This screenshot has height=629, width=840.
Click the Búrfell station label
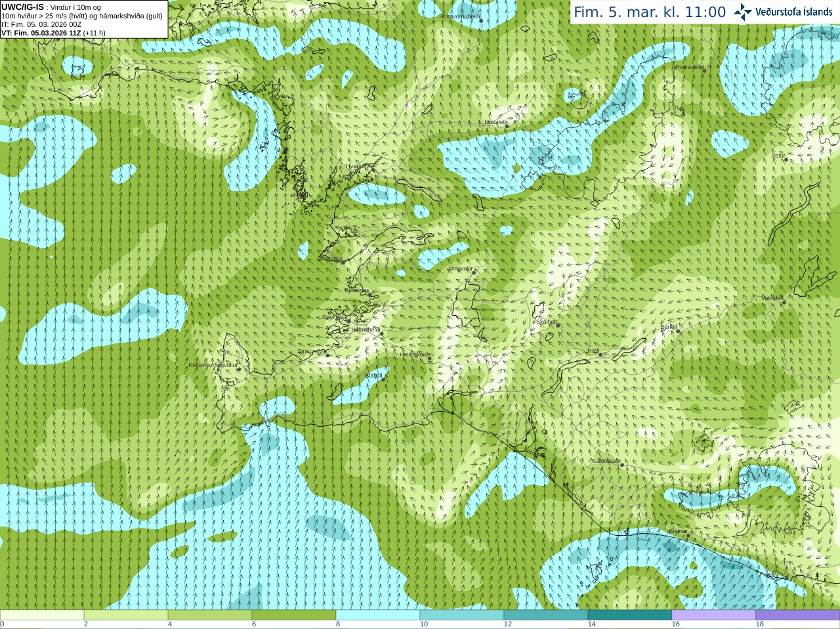click(668, 327)
